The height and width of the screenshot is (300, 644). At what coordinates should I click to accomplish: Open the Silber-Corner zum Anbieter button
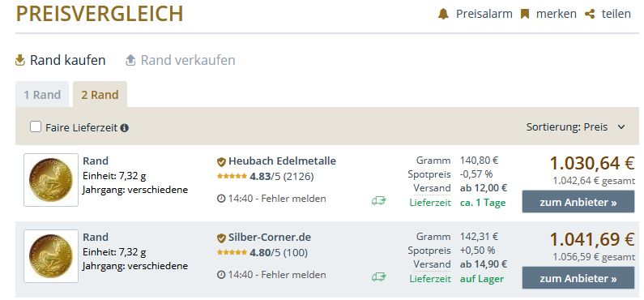click(578, 278)
